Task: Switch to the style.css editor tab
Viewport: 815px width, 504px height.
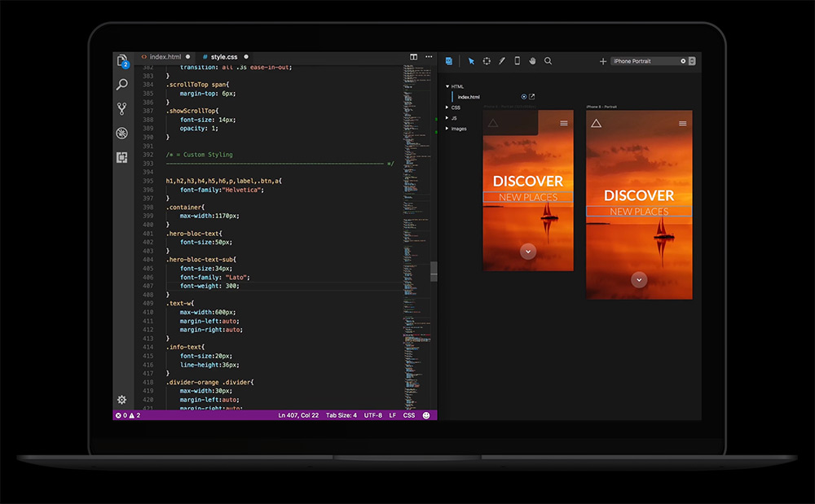Action: click(x=226, y=57)
